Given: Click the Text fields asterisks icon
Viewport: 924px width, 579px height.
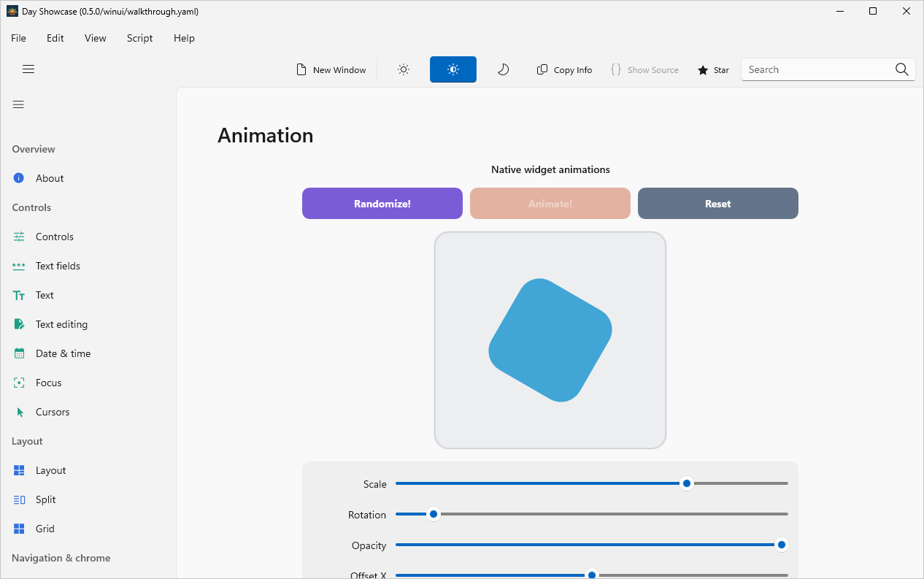Looking at the screenshot, I should coord(19,266).
